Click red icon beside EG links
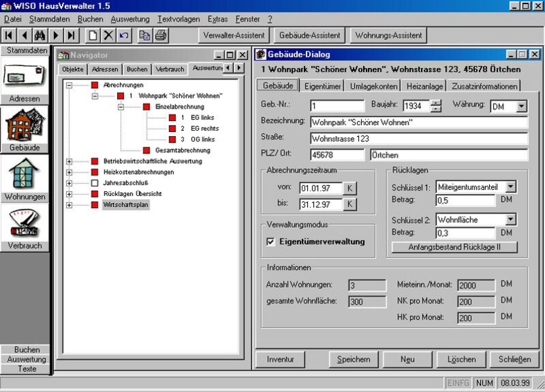 [x=172, y=118]
